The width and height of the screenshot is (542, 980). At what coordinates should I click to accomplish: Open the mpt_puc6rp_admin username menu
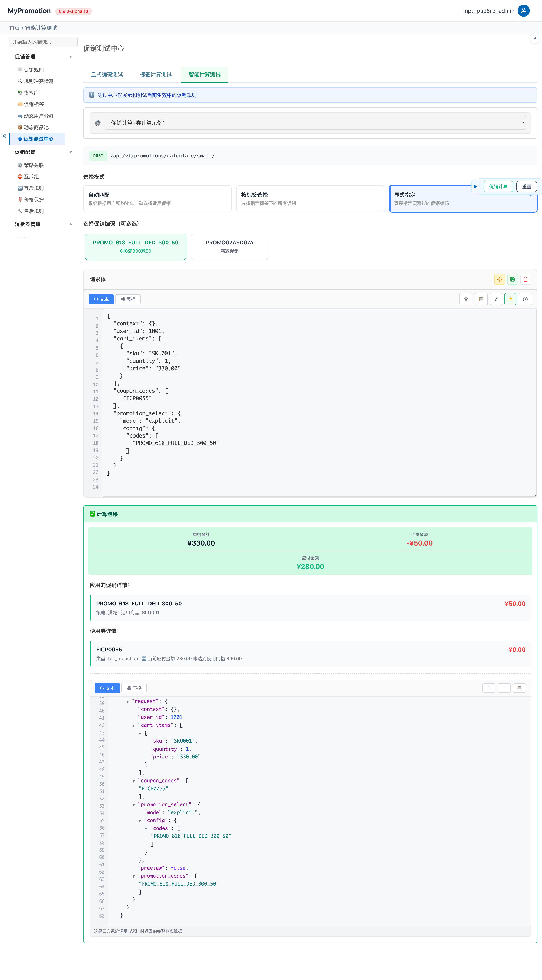tap(489, 11)
